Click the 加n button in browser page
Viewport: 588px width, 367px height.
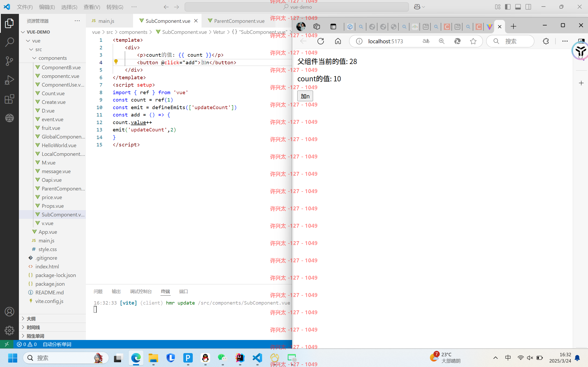[x=305, y=96]
